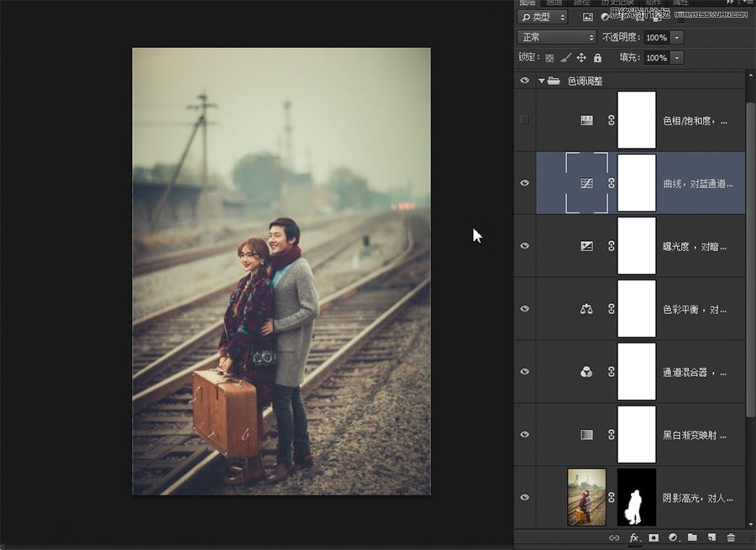Hide the 阴影高光 layer via its eye
Viewport: 756px width, 550px height.
click(524, 497)
